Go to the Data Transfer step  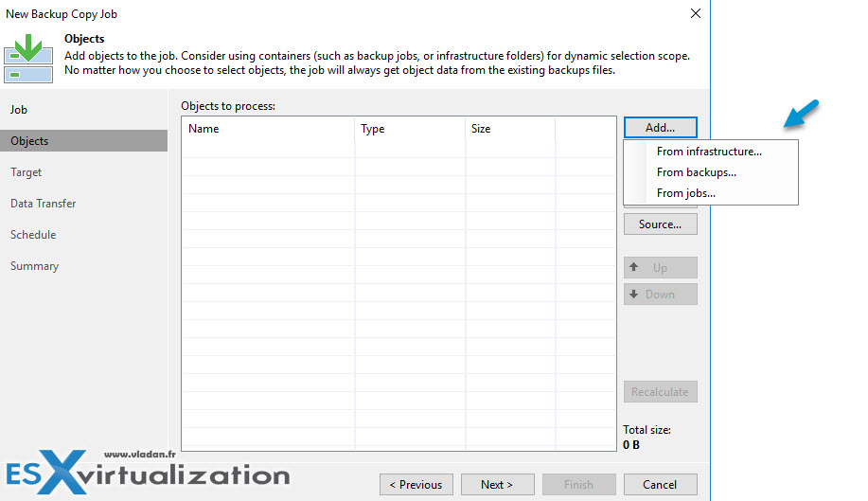point(44,204)
